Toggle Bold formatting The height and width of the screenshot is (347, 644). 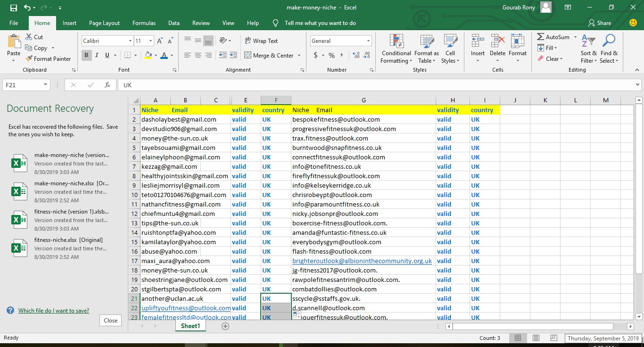[87, 55]
